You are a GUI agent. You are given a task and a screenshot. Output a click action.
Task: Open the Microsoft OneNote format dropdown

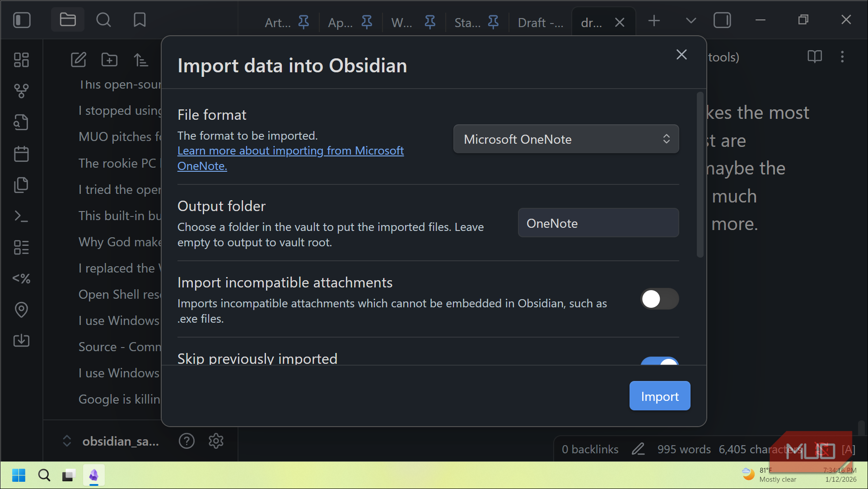pyautogui.click(x=566, y=139)
